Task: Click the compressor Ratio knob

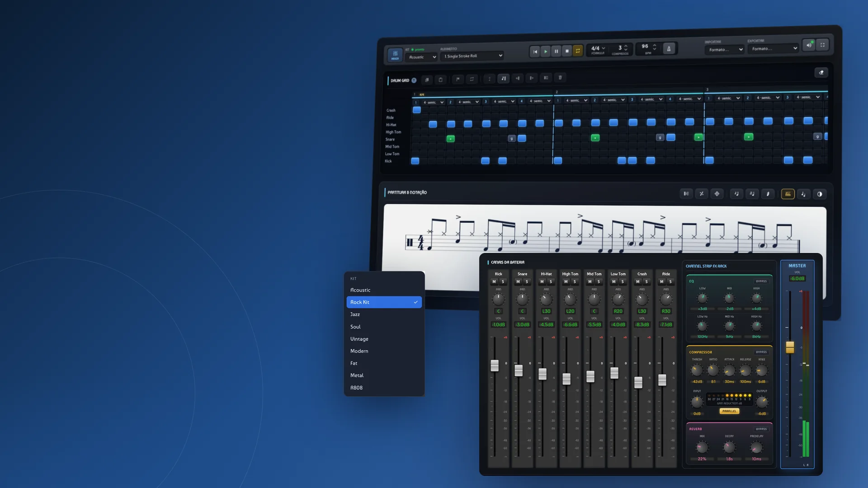Action: pyautogui.click(x=713, y=371)
